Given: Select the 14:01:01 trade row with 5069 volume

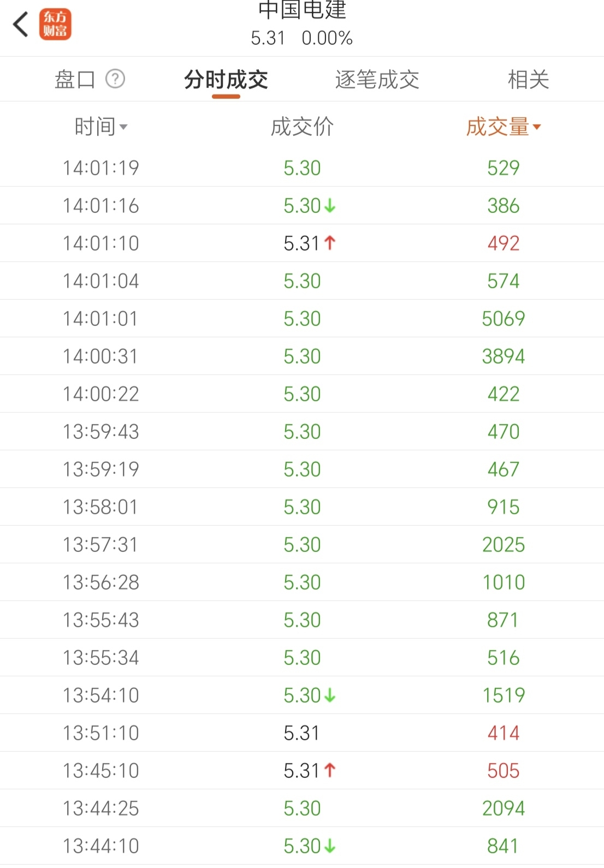Looking at the screenshot, I should click(x=302, y=319).
